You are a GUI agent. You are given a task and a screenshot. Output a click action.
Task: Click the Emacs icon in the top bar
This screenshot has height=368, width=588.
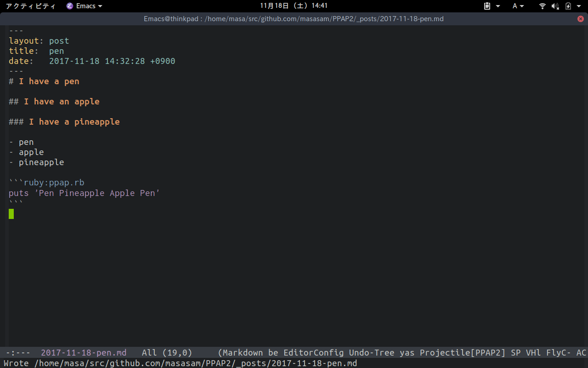pos(70,6)
